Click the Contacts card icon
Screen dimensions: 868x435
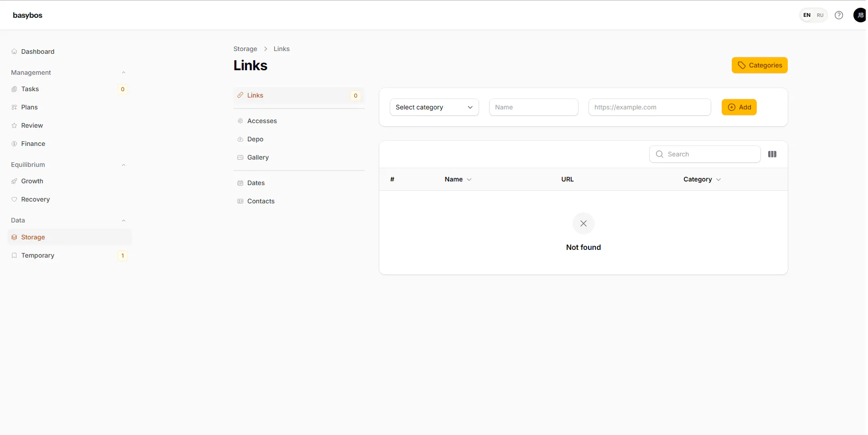pyautogui.click(x=240, y=201)
